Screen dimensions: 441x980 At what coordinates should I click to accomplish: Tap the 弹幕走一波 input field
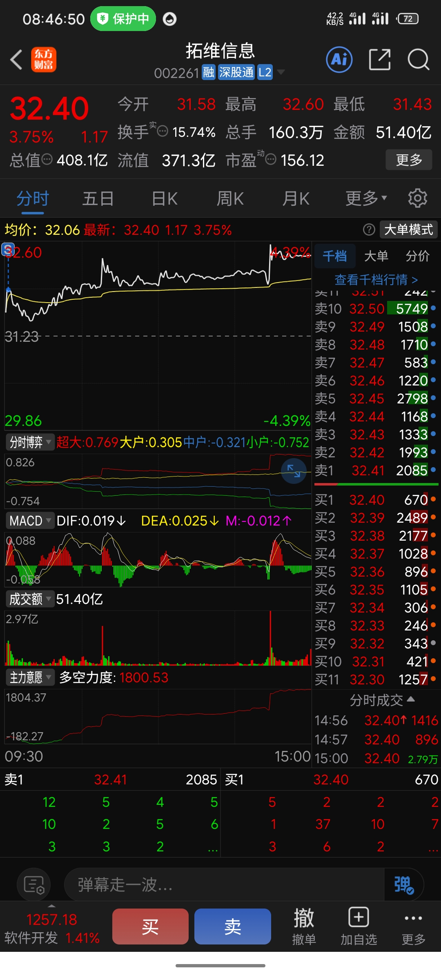(224, 885)
